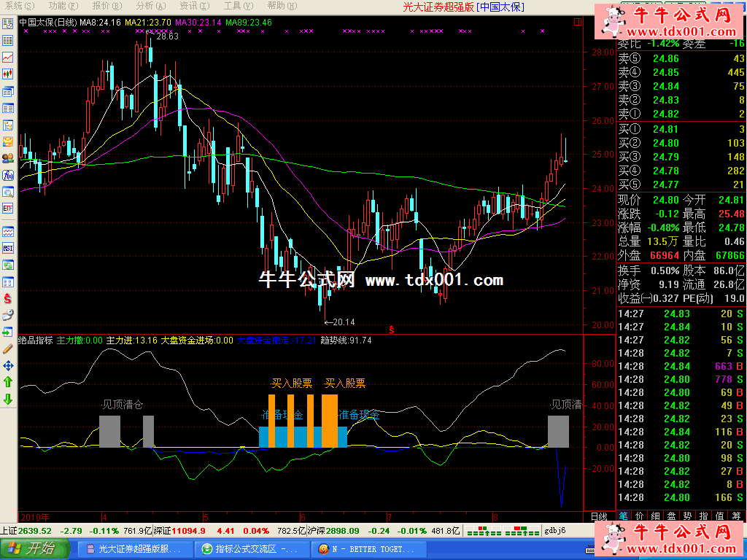747x560 pixels.
Task: Click the green down arrow icon
Action: tap(7, 399)
